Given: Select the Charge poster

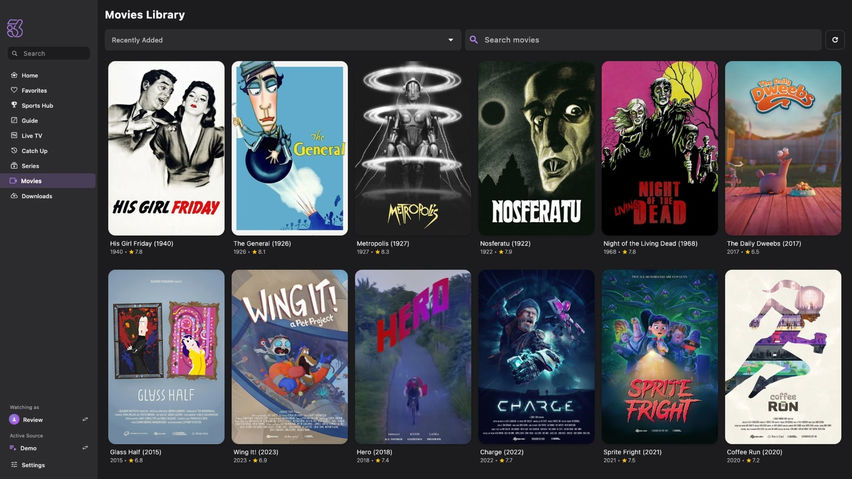Looking at the screenshot, I should 536,357.
